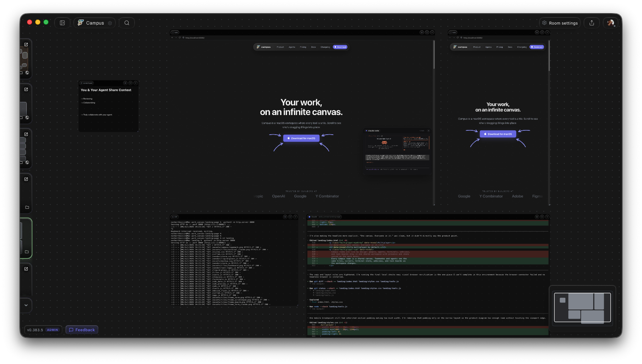Maximize the small web tile
This screenshot has height=364, width=642.
542,32
